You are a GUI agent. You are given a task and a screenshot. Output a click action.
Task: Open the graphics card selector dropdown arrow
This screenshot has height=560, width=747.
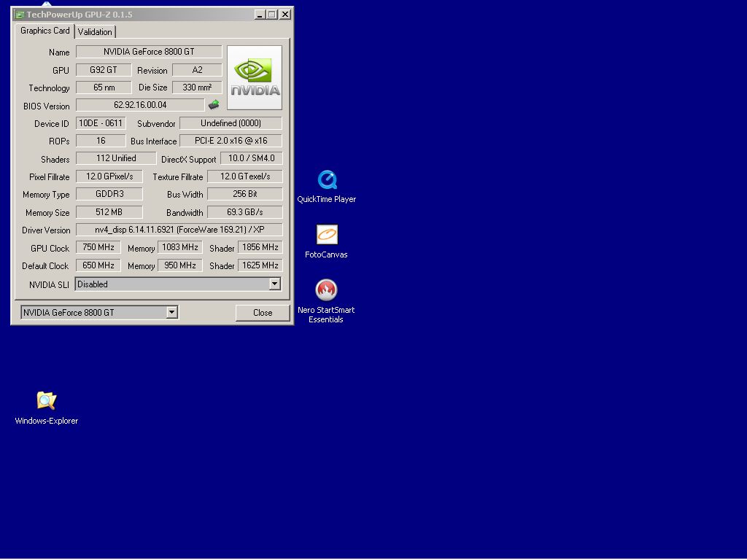point(172,312)
